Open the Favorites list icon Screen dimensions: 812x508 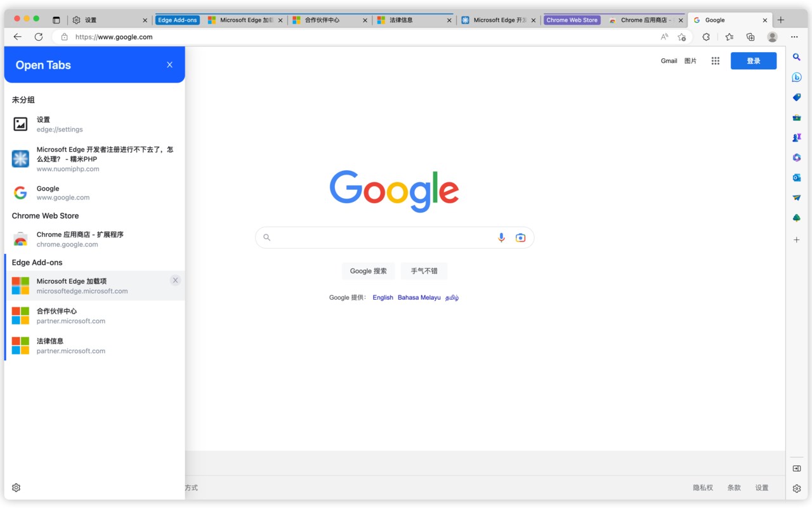click(x=730, y=37)
